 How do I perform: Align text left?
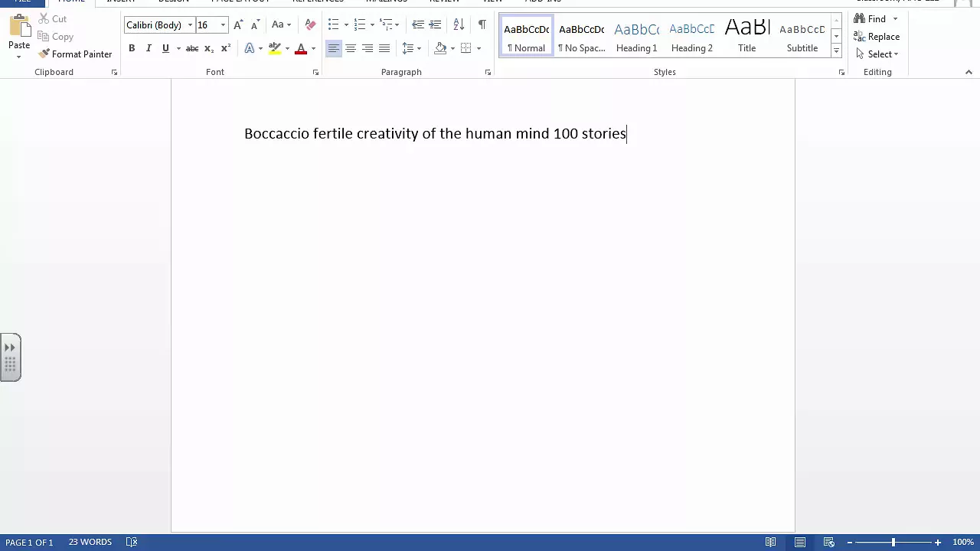coord(334,48)
